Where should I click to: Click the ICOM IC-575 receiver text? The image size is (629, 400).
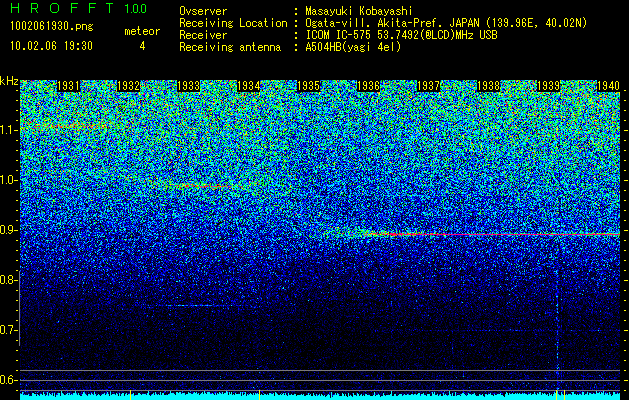[402, 35]
